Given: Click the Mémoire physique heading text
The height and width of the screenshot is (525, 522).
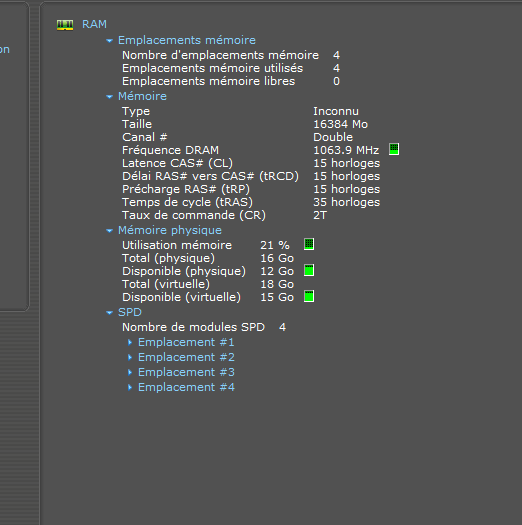Looking at the screenshot, I should 170,230.
